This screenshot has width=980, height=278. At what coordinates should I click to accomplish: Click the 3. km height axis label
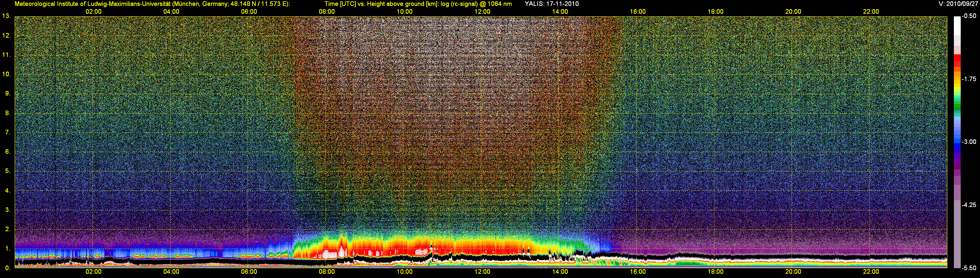point(8,210)
